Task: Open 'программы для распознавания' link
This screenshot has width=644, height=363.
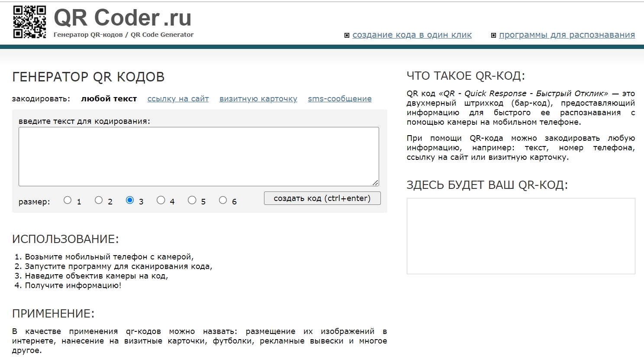Action: pyautogui.click(x=567, y=35)
